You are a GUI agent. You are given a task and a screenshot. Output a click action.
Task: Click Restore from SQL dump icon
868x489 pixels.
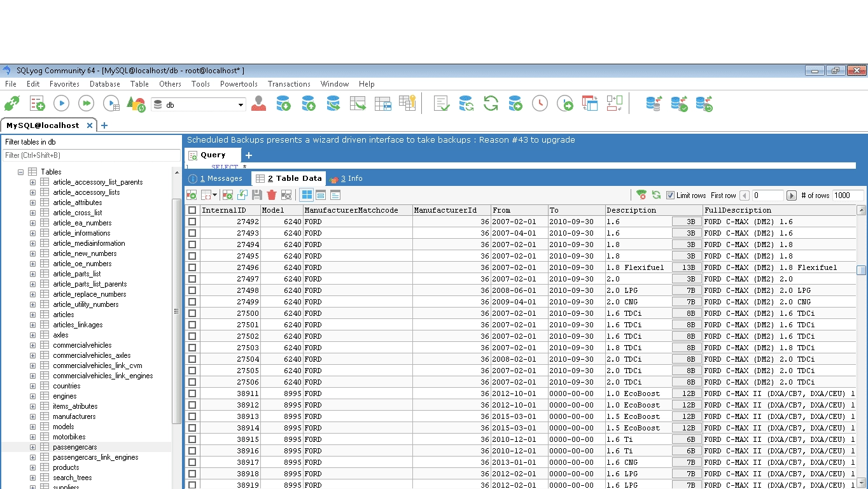(x=309, y=104)
